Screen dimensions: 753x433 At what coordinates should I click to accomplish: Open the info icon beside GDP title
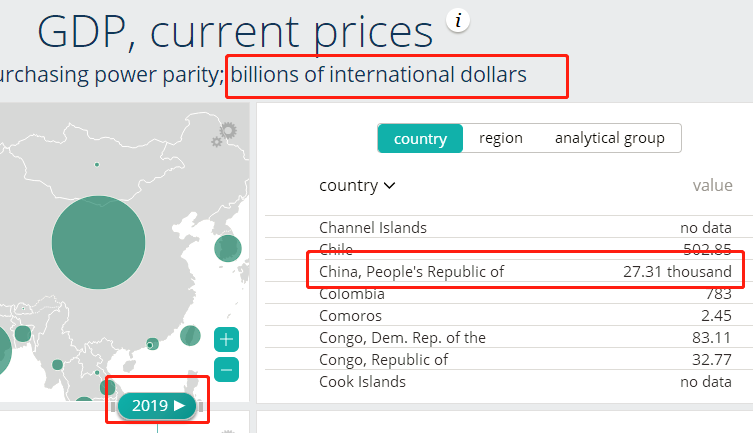coord(458,21)
